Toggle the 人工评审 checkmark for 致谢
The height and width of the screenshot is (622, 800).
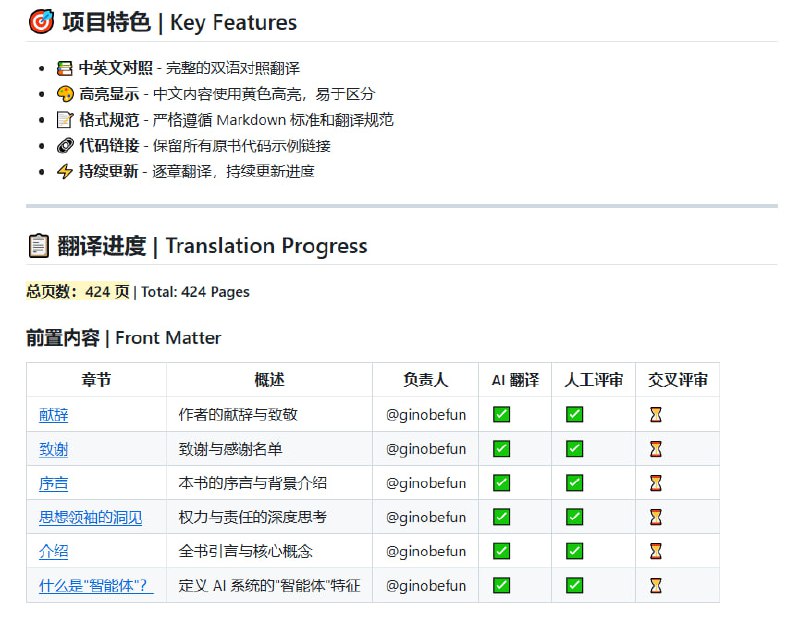(573, 449)
